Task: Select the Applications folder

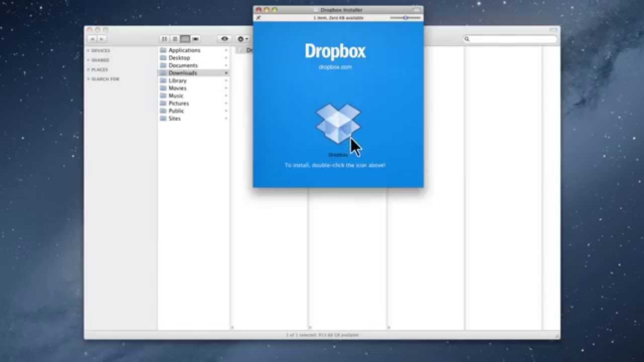Action: click(194, 50)
